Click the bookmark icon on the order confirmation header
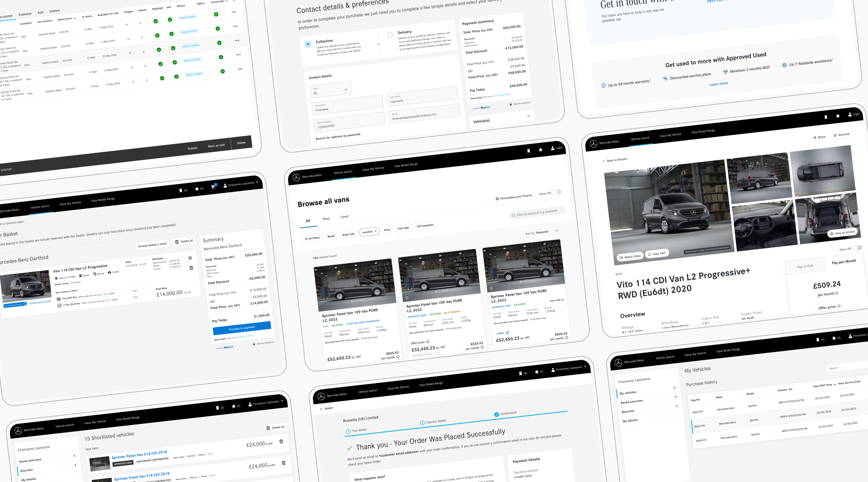Screen dimensions: 868x482 [520, 374]
